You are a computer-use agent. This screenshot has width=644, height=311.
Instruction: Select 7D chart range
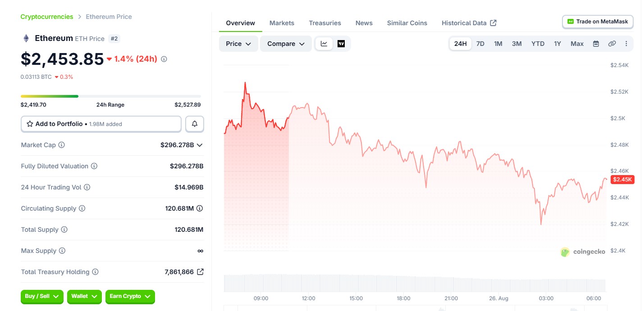click(480, 44)
